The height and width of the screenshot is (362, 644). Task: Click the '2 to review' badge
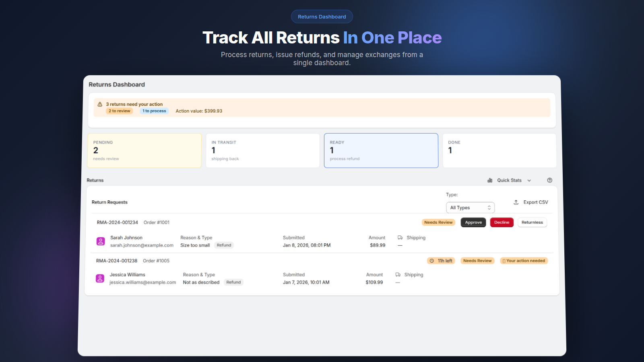point(119,111)
